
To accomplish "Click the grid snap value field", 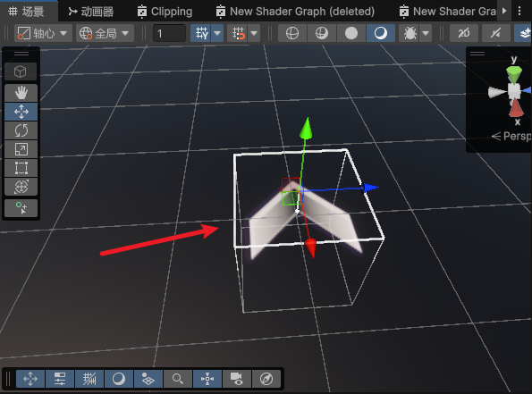I will click(169, 33).
